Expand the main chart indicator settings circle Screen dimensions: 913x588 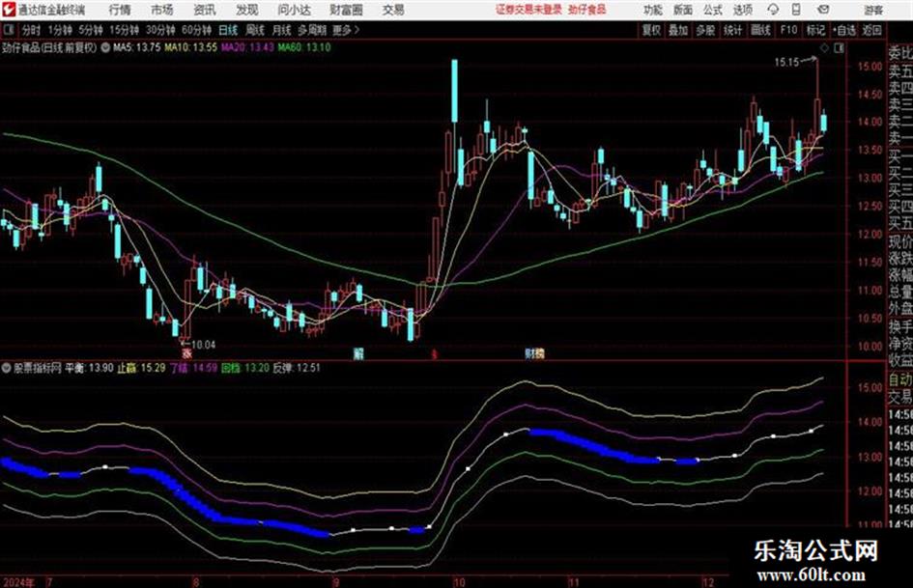coord(106,48)
